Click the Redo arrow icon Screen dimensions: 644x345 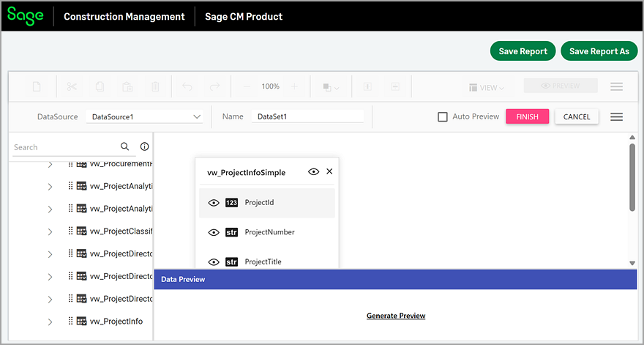[x=215, y=86]
